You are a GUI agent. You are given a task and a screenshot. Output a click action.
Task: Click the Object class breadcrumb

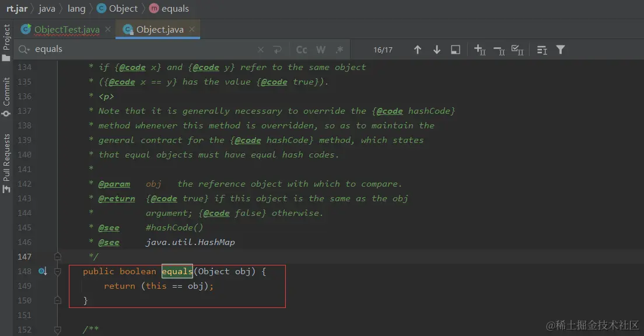(x=117, y=9)
